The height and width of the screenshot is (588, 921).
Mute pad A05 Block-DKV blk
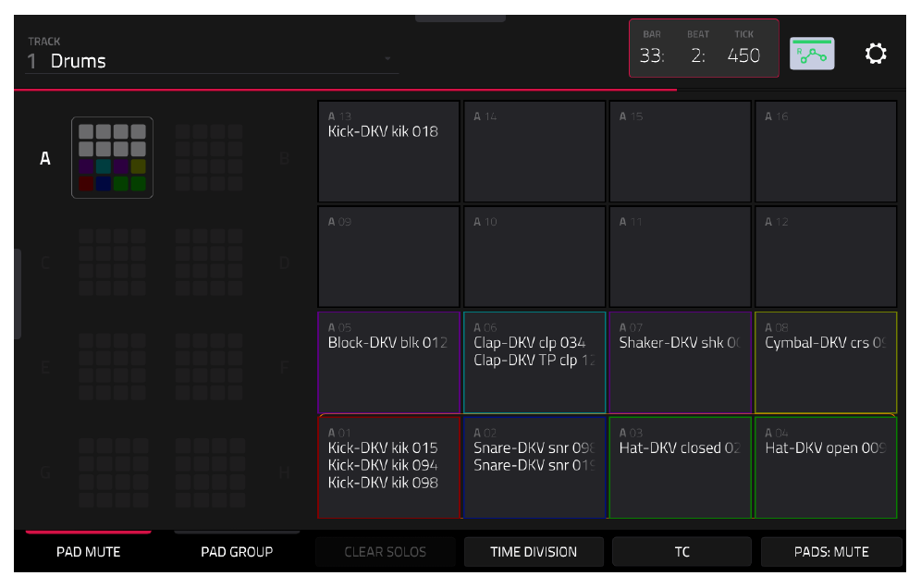[388, 362]
